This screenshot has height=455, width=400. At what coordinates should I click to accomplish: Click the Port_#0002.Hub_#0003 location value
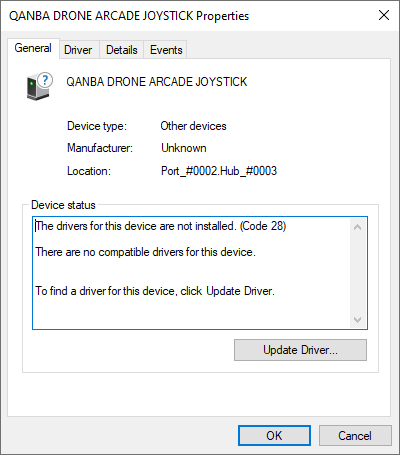coord(219,171)
